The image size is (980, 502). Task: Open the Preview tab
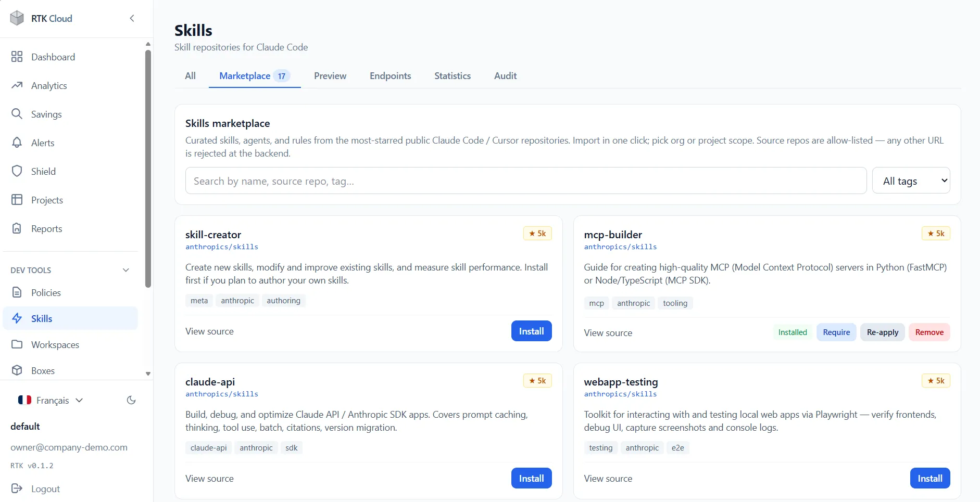(x=330, y=76)
